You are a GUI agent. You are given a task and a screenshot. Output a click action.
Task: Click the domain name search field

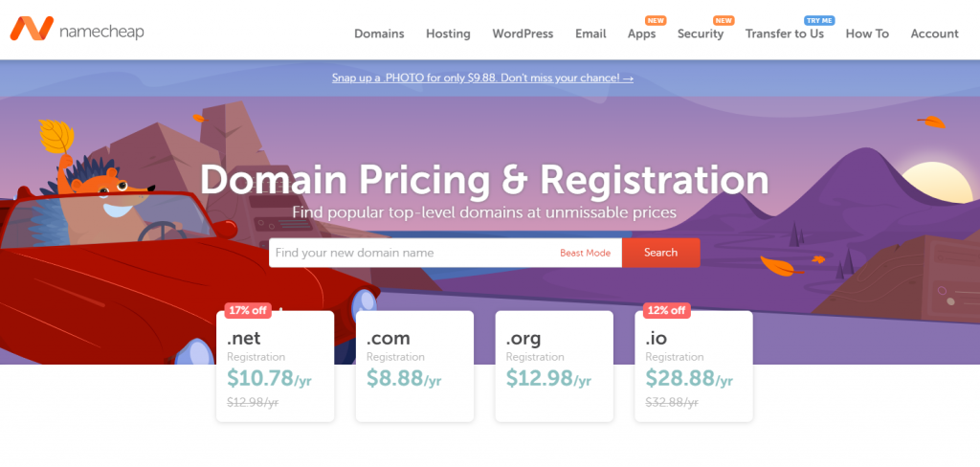[x=412, y=253]
